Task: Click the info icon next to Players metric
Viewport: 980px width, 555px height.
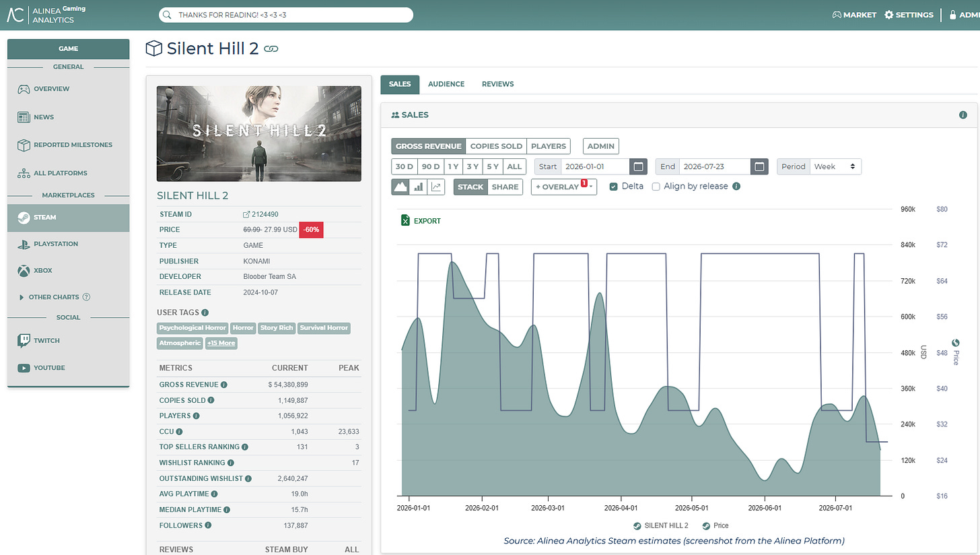Action: 197,416
